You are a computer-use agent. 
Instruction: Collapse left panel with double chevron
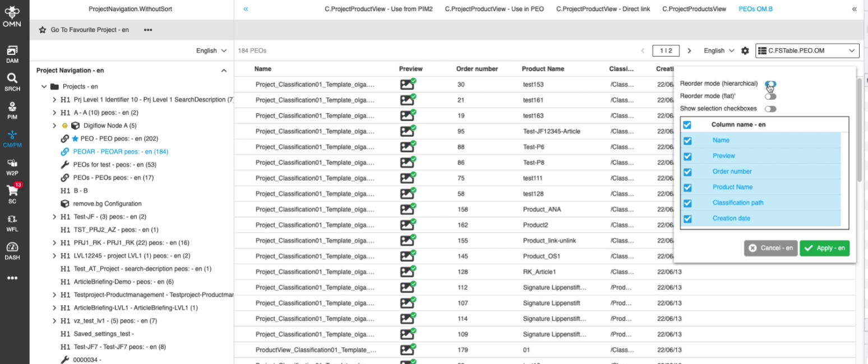[246, 9]
